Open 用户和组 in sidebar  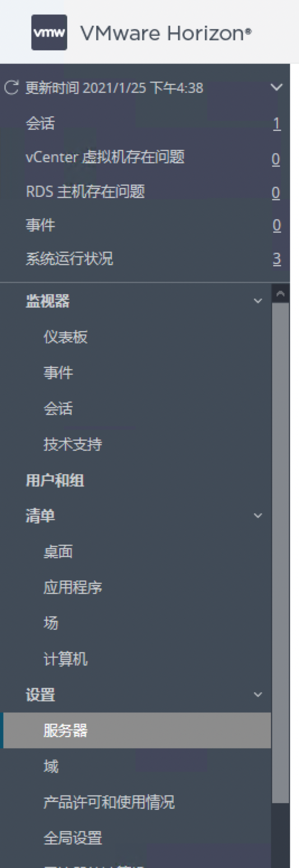point(55,480)
